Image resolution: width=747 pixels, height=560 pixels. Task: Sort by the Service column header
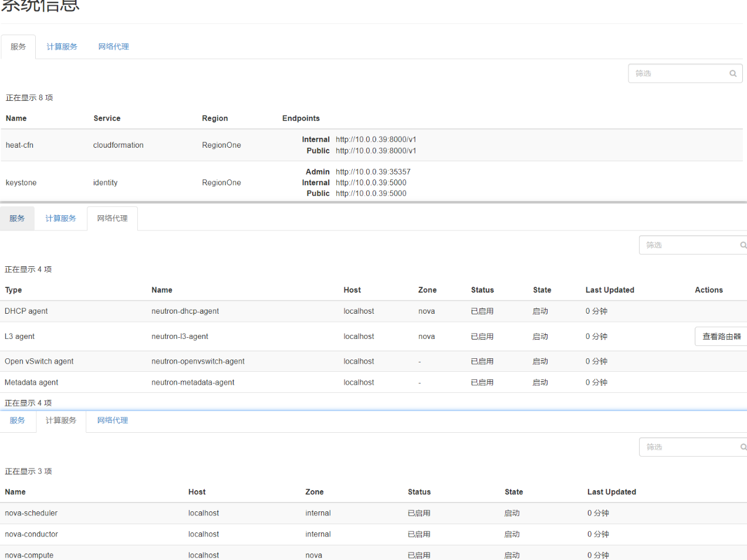pyautogui.click(x=107, y=118)
